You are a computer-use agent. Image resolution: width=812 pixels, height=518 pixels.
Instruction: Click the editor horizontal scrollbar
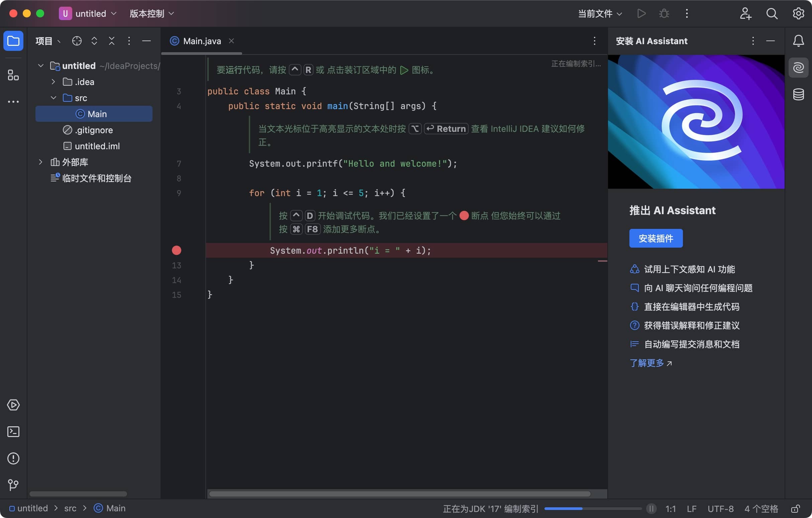pyautogui.click(x=399, y=494)
